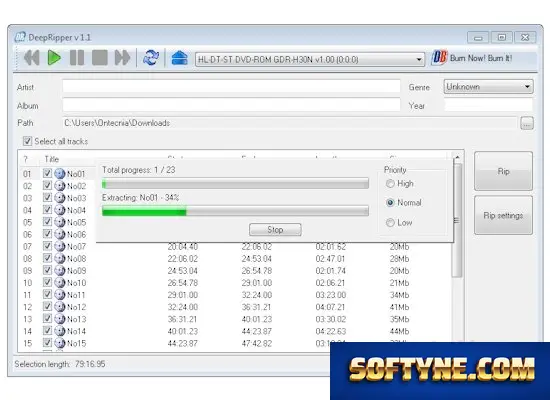550x400 pixels.
Task: Click the rewind previous track icon
Action: (x=32, y=58)
